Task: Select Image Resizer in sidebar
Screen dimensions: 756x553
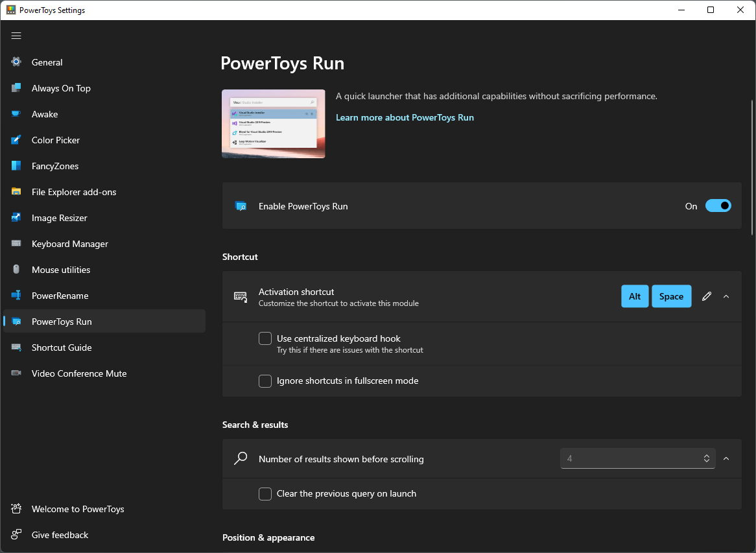Action: [104, 218]
